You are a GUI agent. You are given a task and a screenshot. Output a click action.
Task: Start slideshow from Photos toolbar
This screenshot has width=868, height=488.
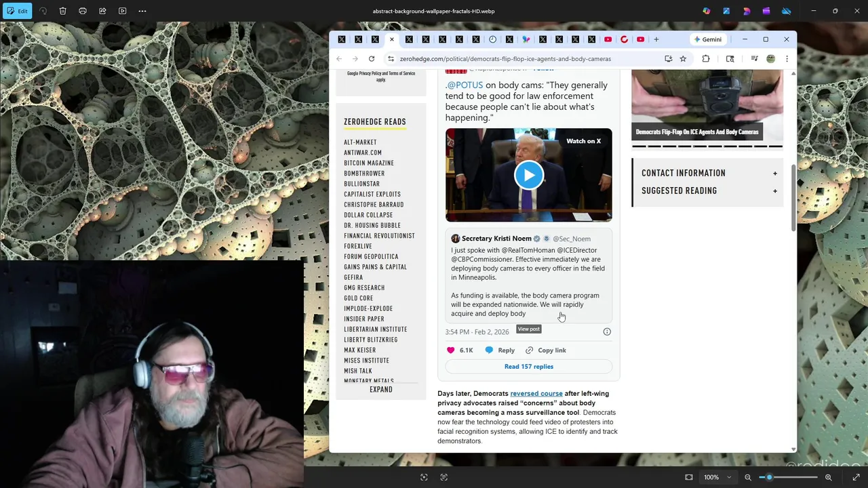(122, 11)
